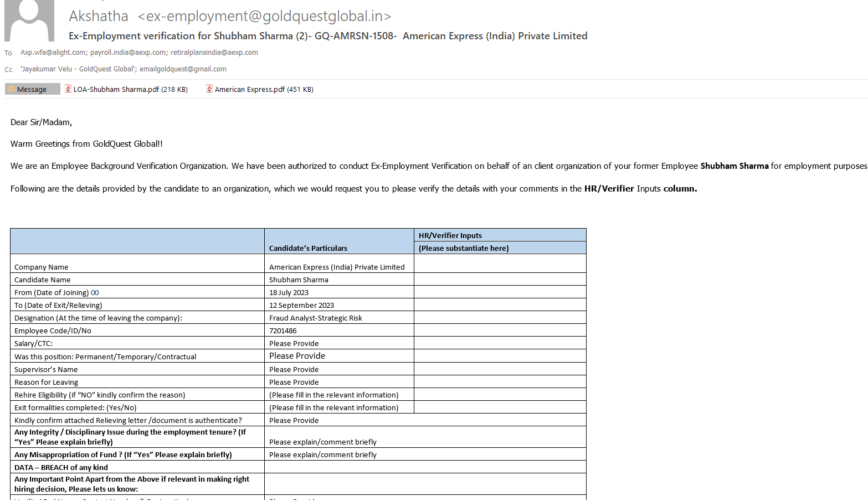The height and width of the screenshot is (501, 868).
Task: Click HR input cell for Designation row
Action: (x=500, y=318)
